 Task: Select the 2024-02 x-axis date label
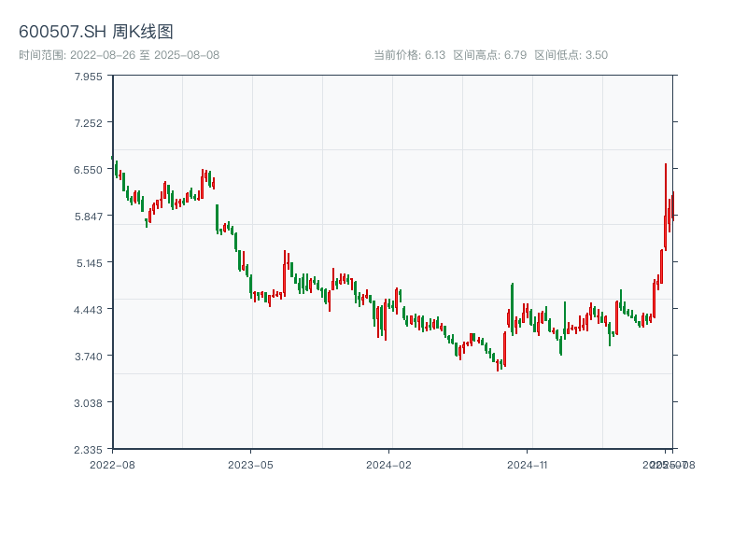coord(389,464)
